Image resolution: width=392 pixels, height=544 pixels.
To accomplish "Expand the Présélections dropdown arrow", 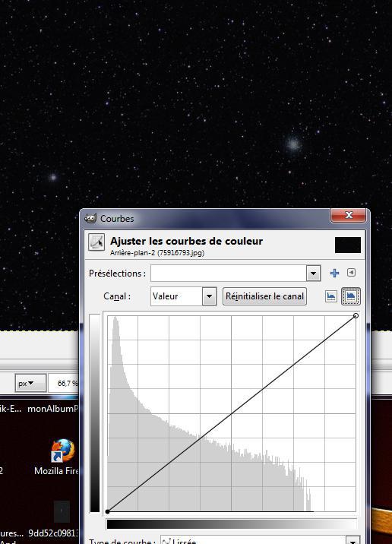I will pyautogui.click(x=313, y=274).
